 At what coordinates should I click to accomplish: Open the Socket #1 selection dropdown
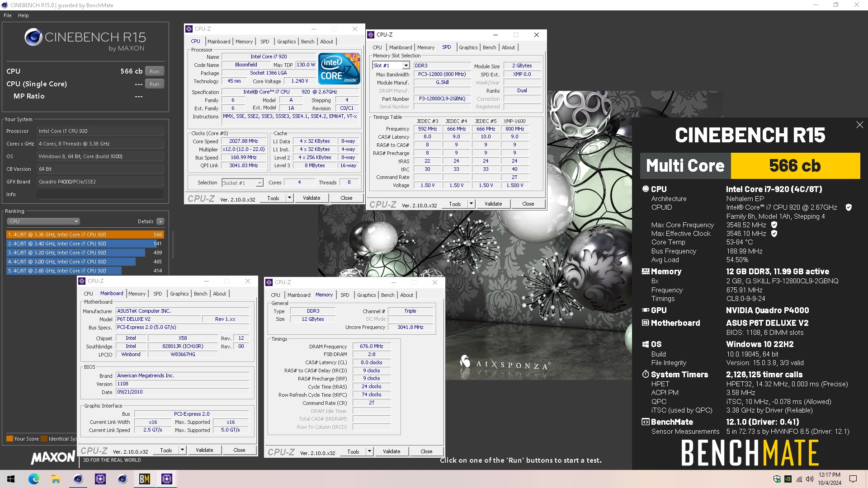coord(242,183)
